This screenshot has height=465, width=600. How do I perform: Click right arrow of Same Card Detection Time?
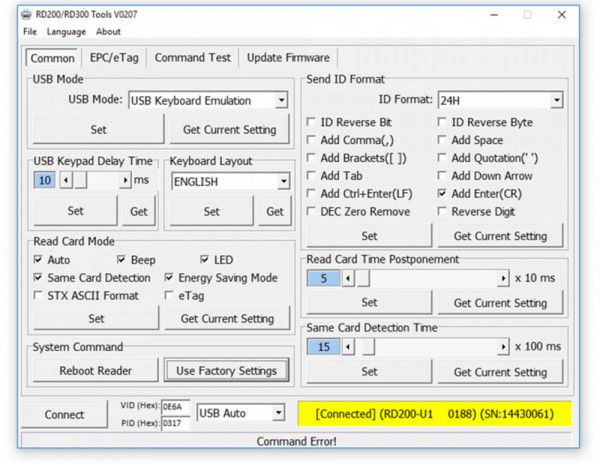(x=503, y=347)
